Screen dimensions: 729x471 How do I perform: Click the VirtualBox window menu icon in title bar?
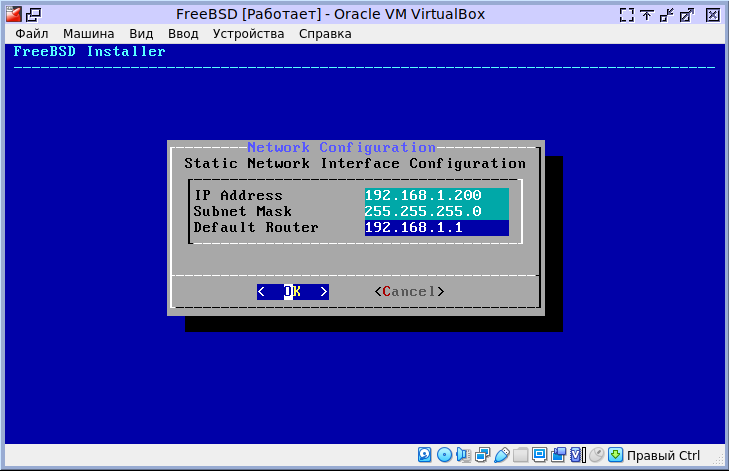[14, 14]
